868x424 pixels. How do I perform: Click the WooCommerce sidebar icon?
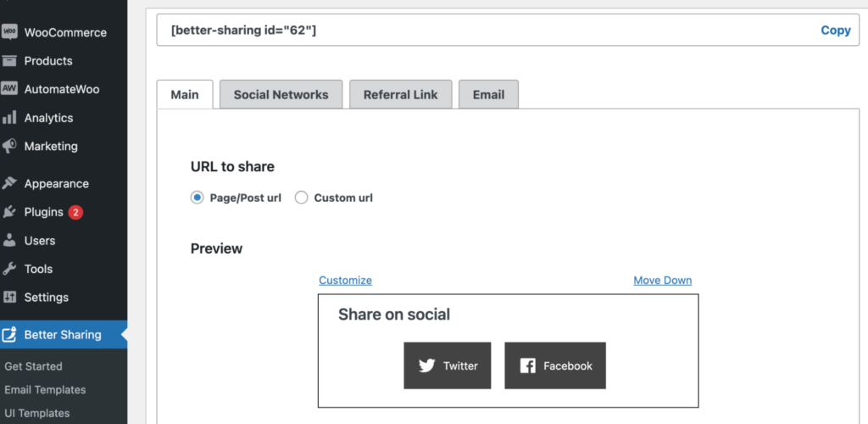(x=9, y=32)
